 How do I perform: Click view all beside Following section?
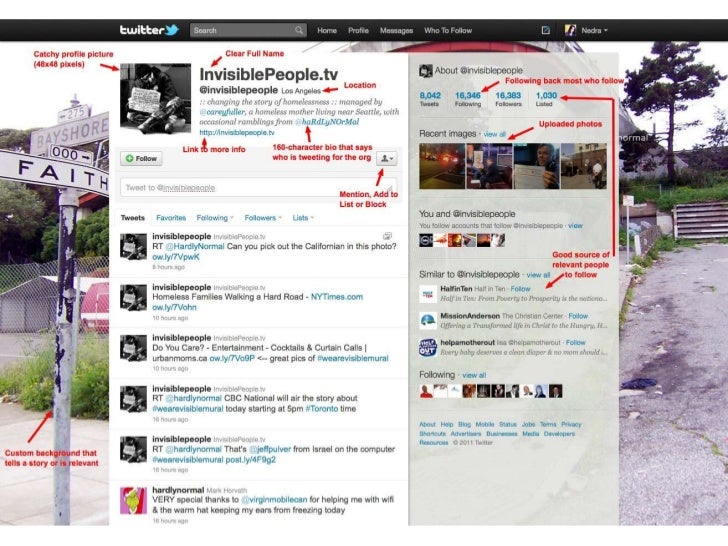[474, 375]
